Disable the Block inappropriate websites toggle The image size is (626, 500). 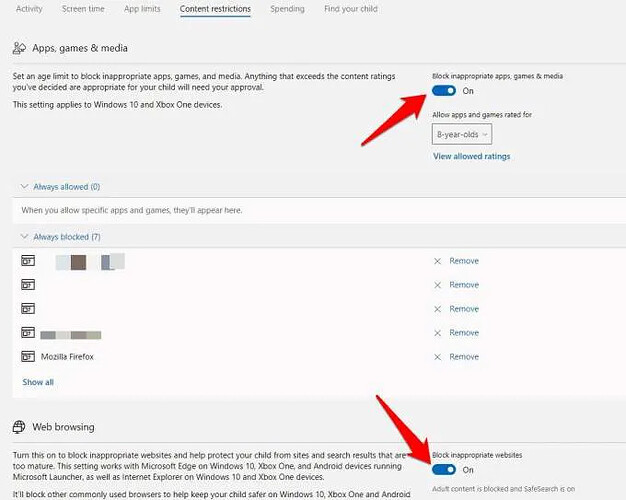click(x=444, y=469)
